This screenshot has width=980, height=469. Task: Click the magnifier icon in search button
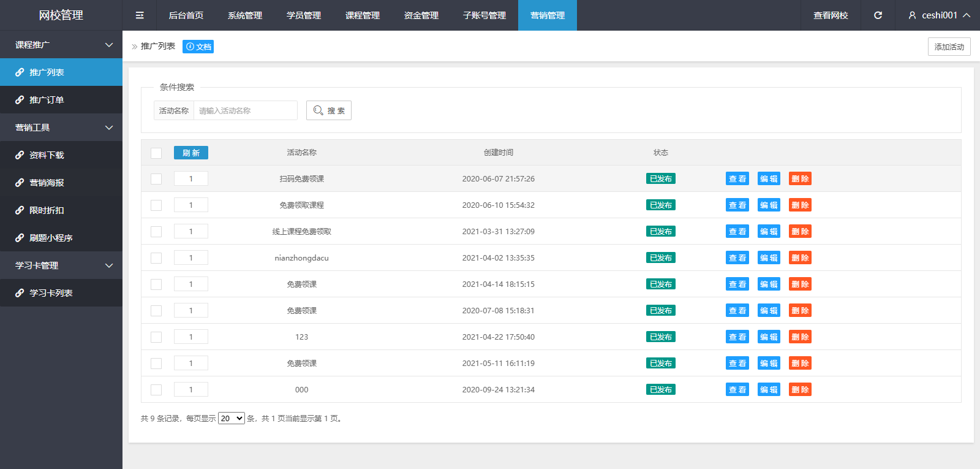click(318, 110)
